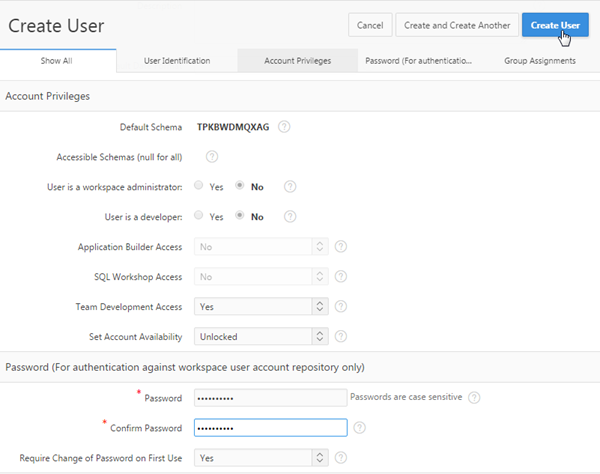Open 'Require Change of Password' dropdown
The height and width of the screenshot is (474, 600).
tap(262, 458)
